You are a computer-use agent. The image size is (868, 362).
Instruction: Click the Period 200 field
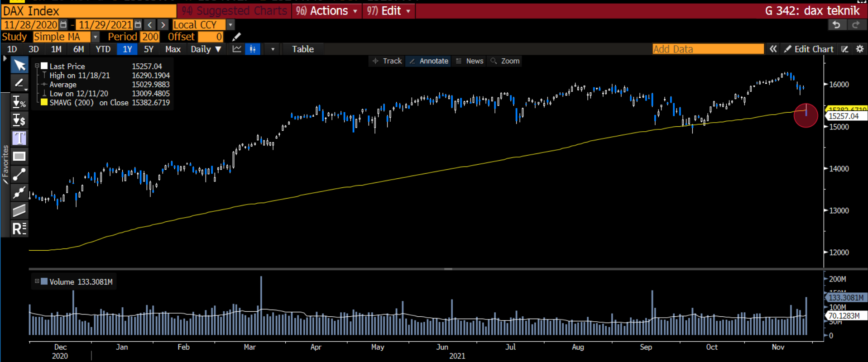click(150, 37)
